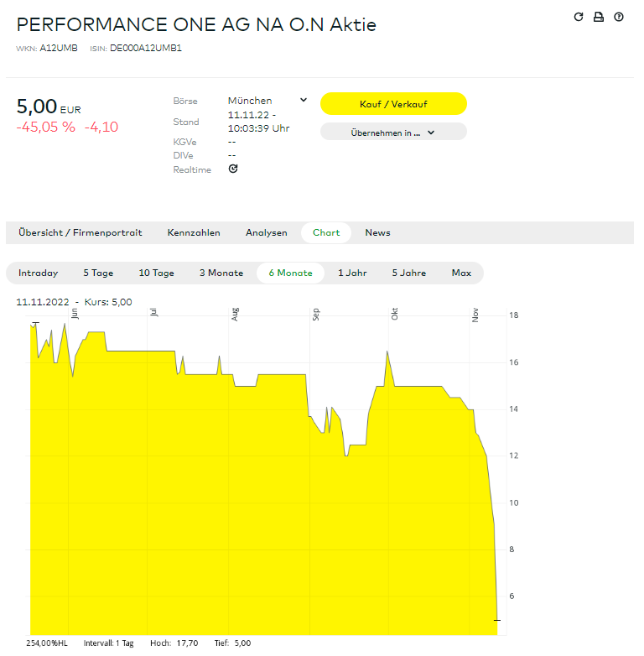Viewport: 644px width, 656px height.
Task: Select the 10 Tage chart range
Action: tap(157, 273)
